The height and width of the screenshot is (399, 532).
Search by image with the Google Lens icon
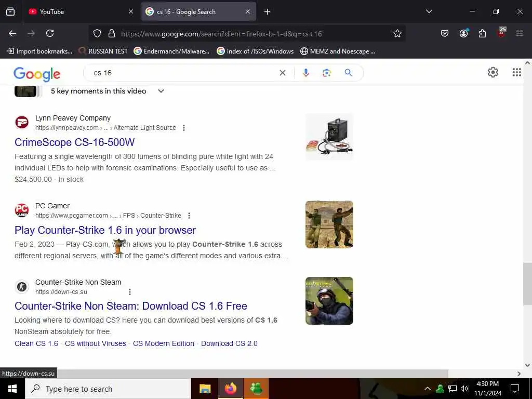(x=326, y=73)
